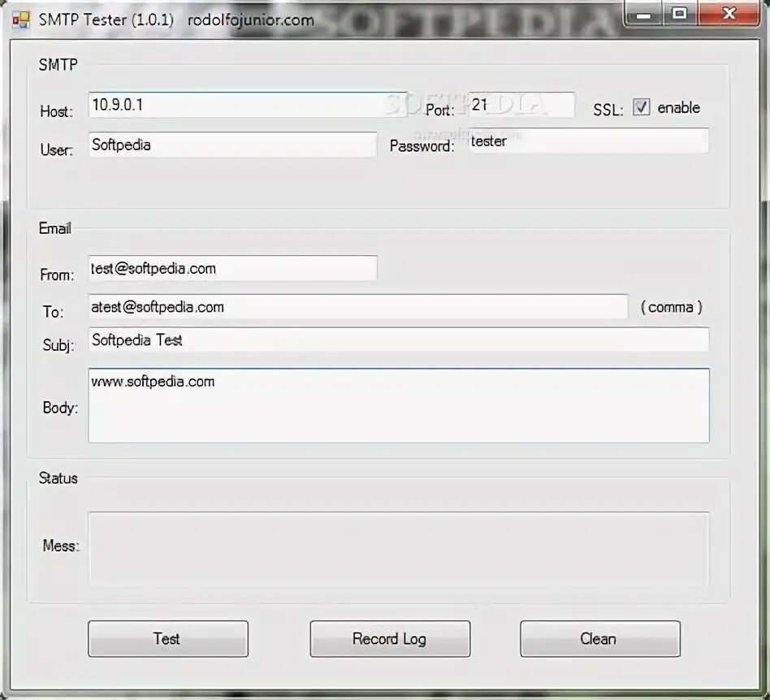The height and width of the screenshot is (700, 770).
Task: Click the Port input field
Action: pos(521,105)
